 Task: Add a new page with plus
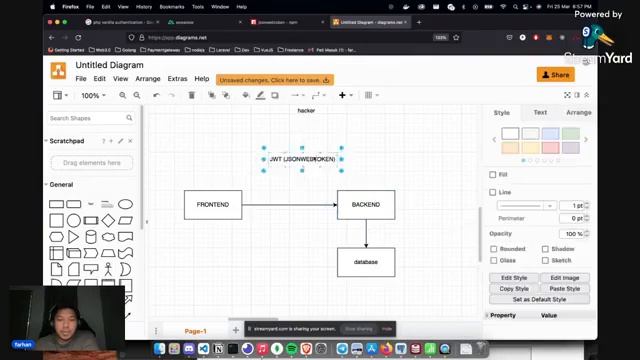click(236, 330)
